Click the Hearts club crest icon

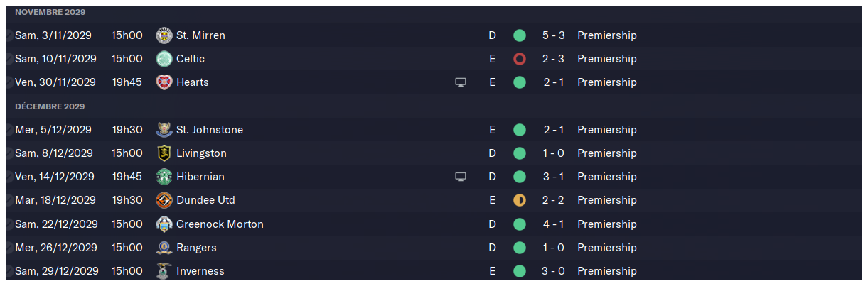[x=164, y=82]
